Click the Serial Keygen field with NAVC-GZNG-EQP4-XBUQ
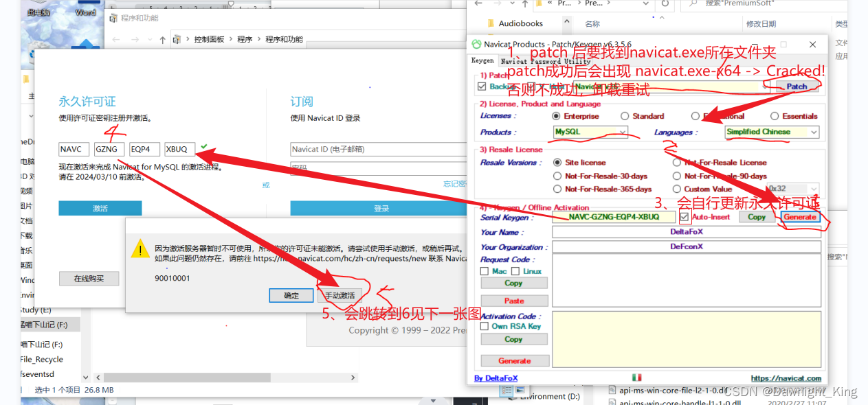The height and width of the screenshot is (405, 868). (614, 217)
